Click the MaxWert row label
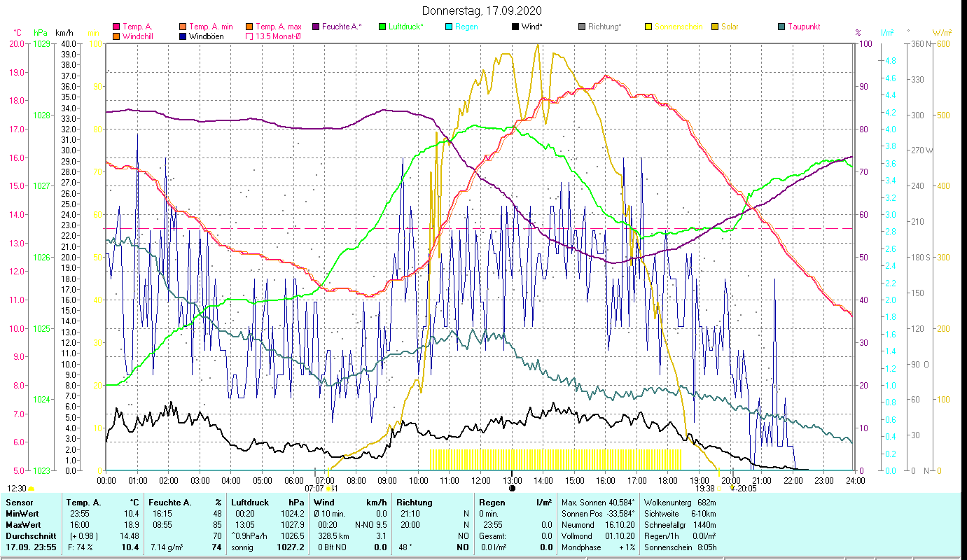Image resolution: width=967 pixels, height=560 pixels. [x=23, y=525]
